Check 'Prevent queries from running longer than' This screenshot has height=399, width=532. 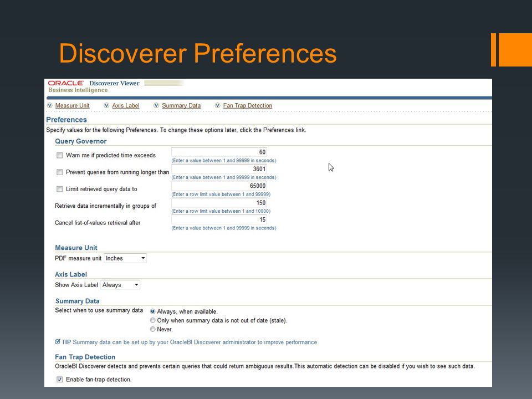pos(60,172)
